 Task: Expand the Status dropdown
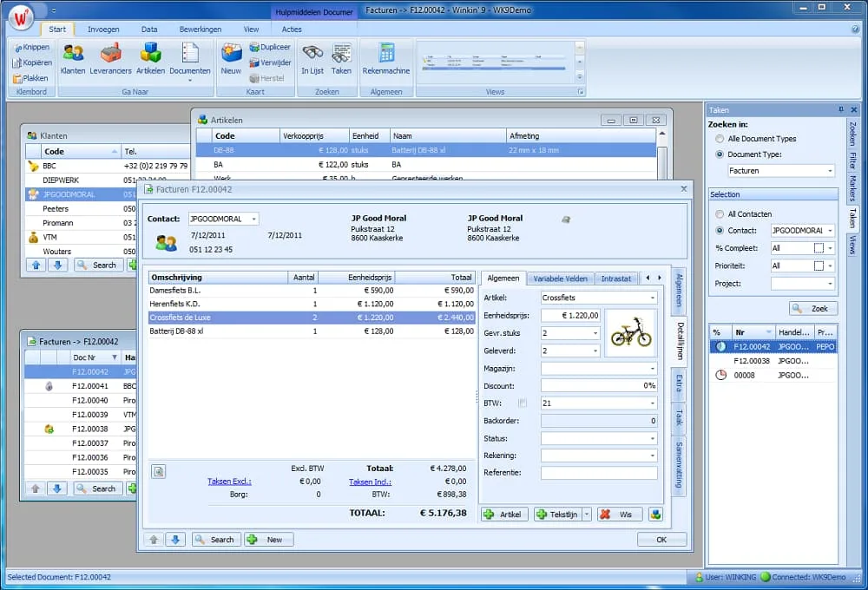pos(653,438)
